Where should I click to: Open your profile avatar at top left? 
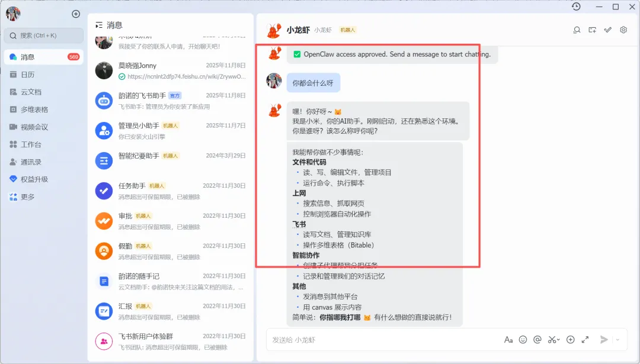[13, 14]
